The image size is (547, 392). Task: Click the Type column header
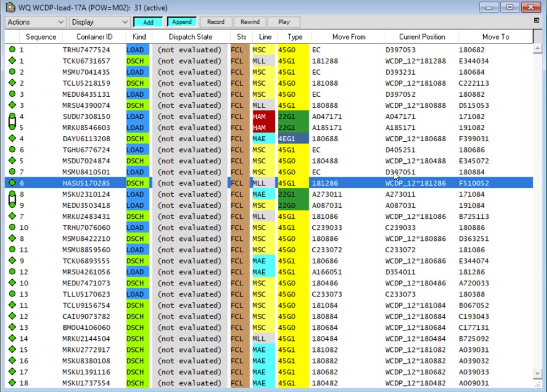pyautogui.click(x=295, y=37)
